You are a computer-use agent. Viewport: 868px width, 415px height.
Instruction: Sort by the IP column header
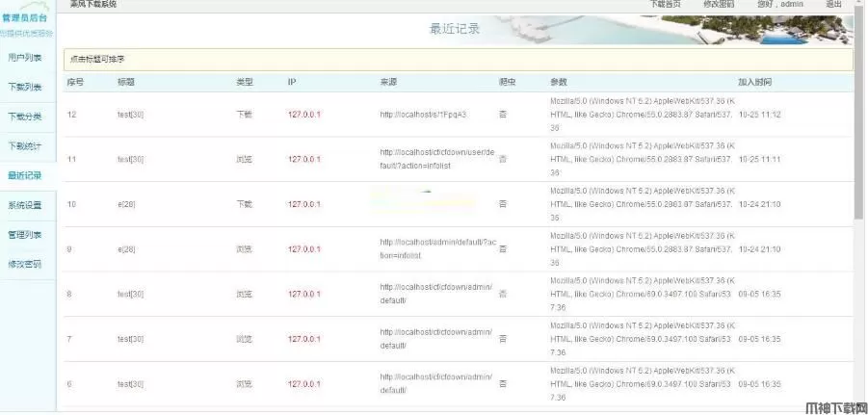pyautogui.click(x=292, y=82)
